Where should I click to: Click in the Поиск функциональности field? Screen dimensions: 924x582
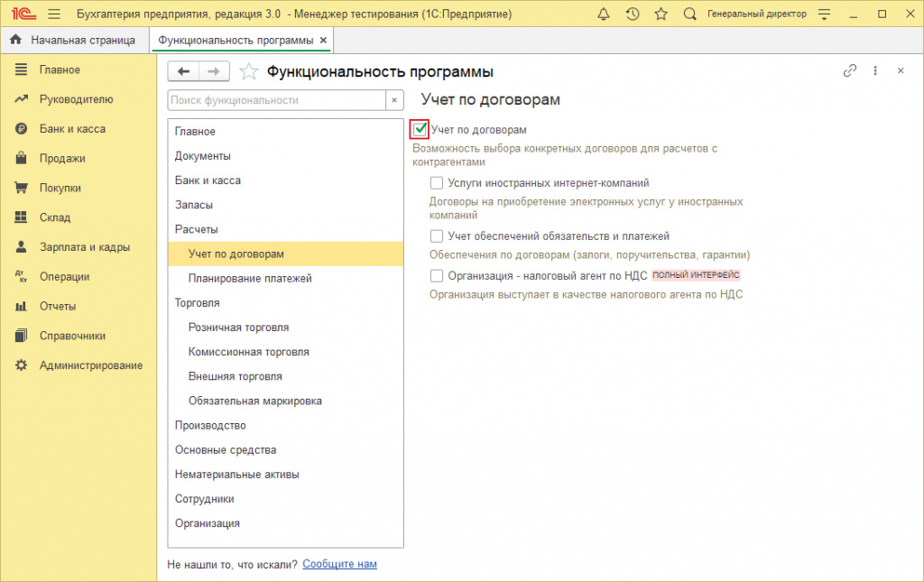(277, 100)
